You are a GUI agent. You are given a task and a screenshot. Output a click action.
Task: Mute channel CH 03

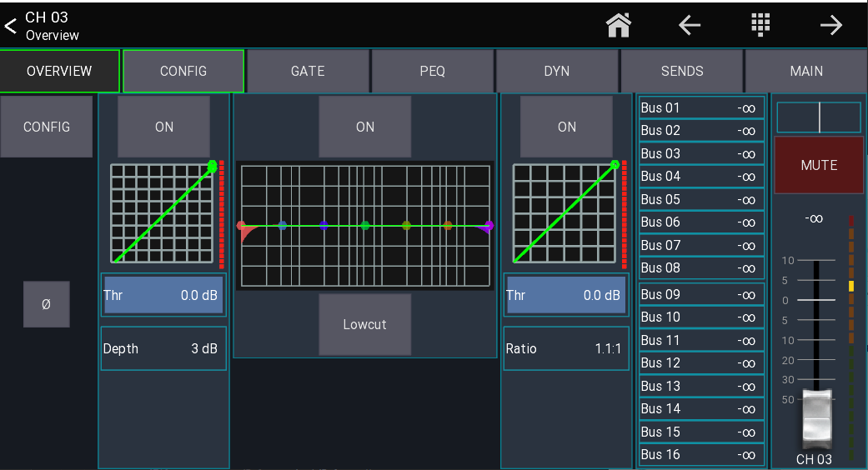pos(819,165)
